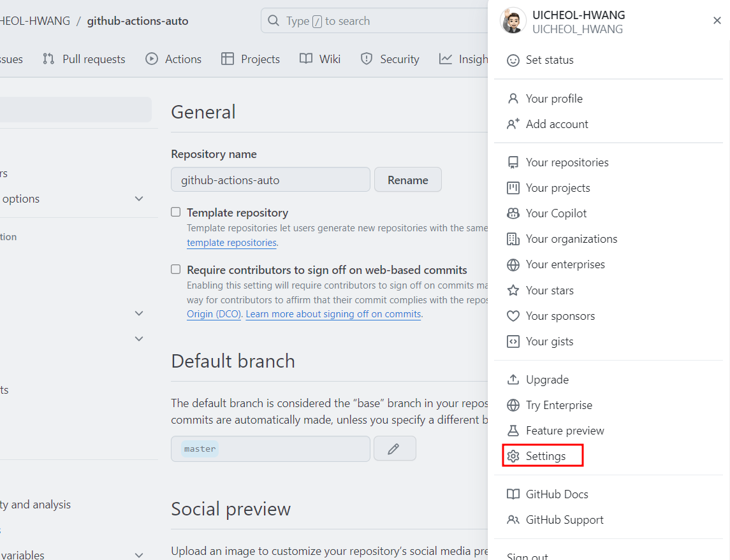Expand the options sidebar chevron
This screenshot has width=730, height=560.
pyautogui.click(x=139, y=199)
